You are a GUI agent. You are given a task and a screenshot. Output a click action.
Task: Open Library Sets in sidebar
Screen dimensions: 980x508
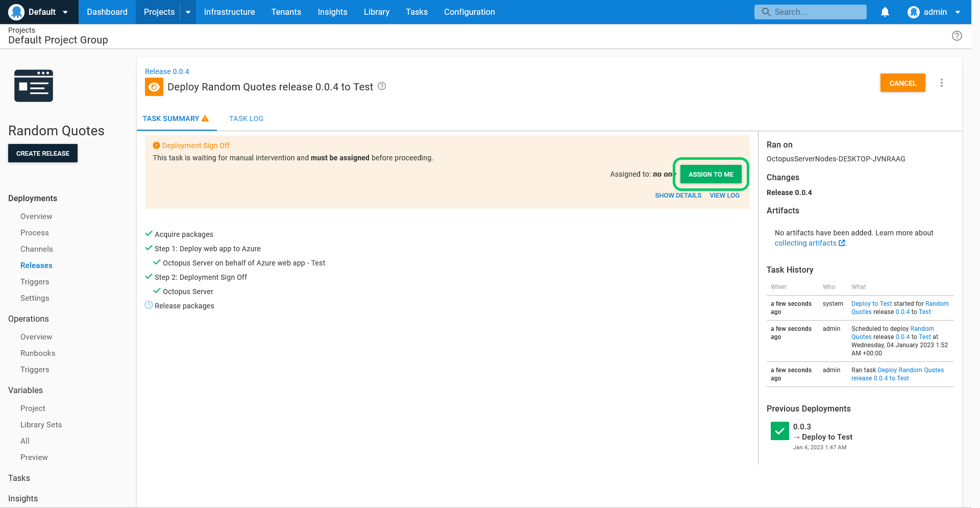[41, 425]
